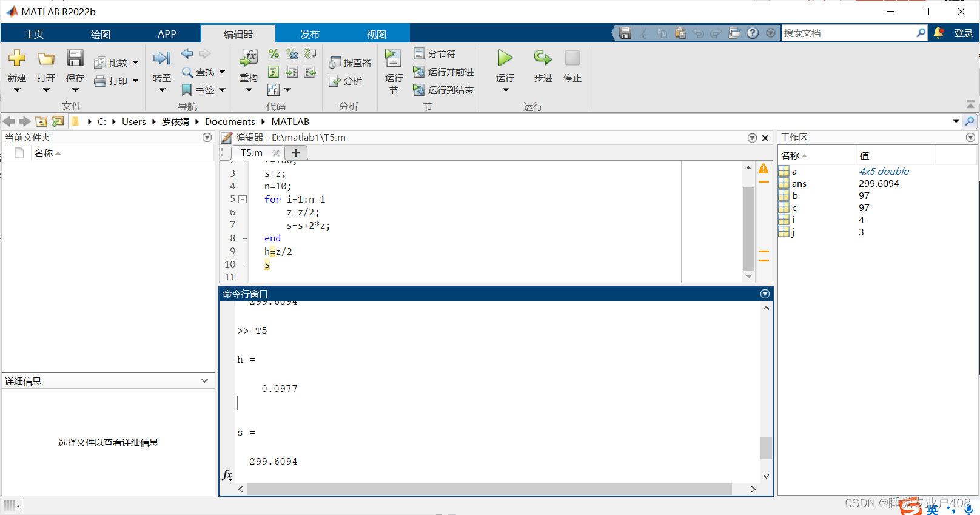Switch to the APP tab

tap(167, 34)
